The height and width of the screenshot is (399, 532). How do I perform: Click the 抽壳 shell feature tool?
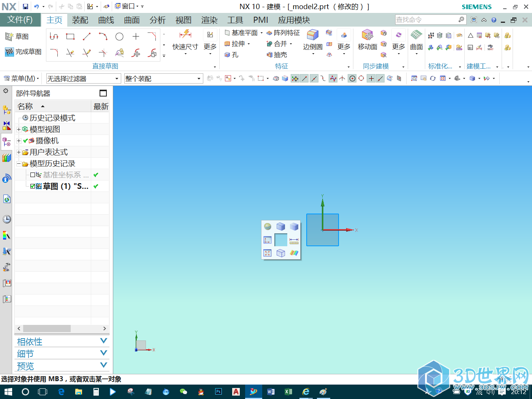(x=277, y=55)
